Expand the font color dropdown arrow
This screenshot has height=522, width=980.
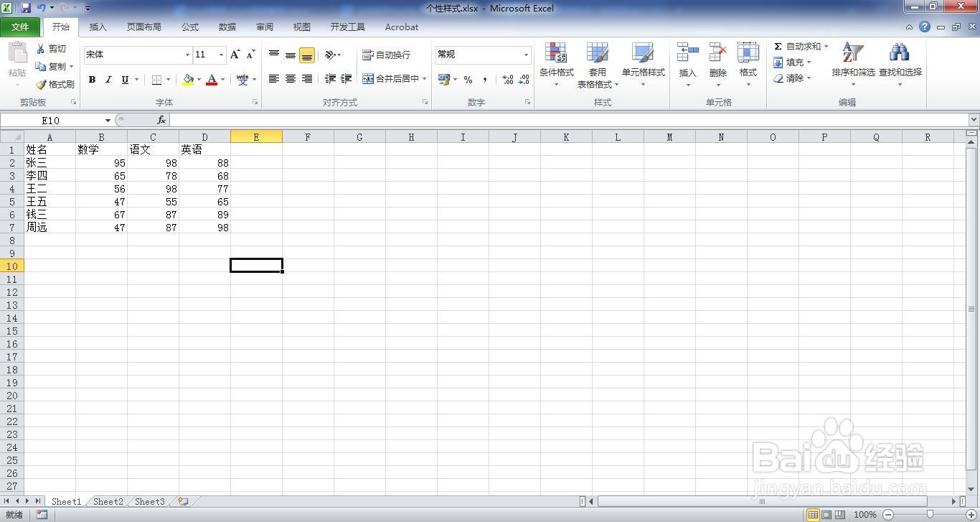pyautogui.click(x=222, y=80)
